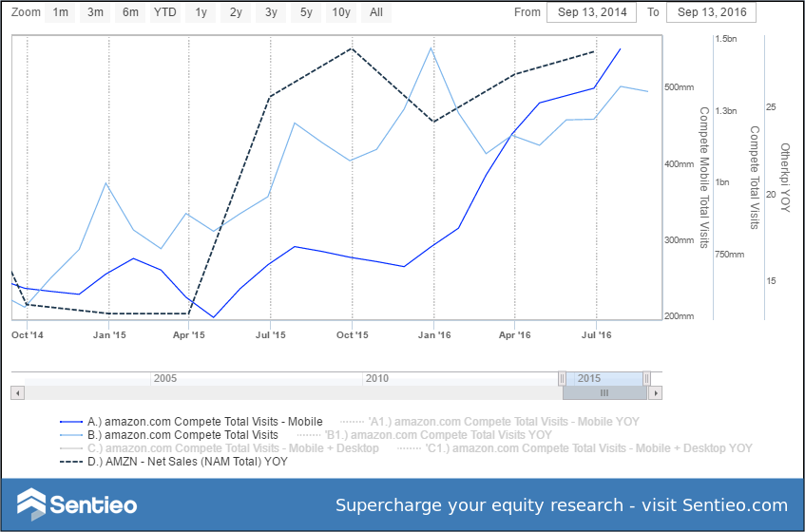The height and width of the screenshot is (532, 805).
Task: Enable series B1 Total Visits YOY
Action: 425,435
